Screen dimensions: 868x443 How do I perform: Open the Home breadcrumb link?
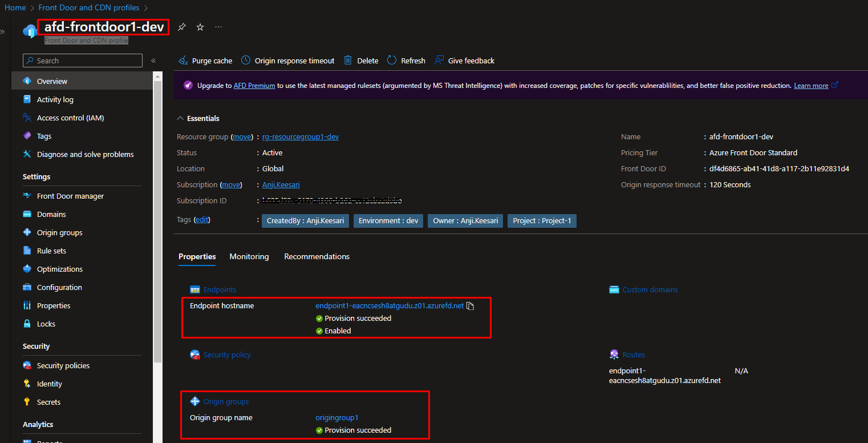click(15, 8)
